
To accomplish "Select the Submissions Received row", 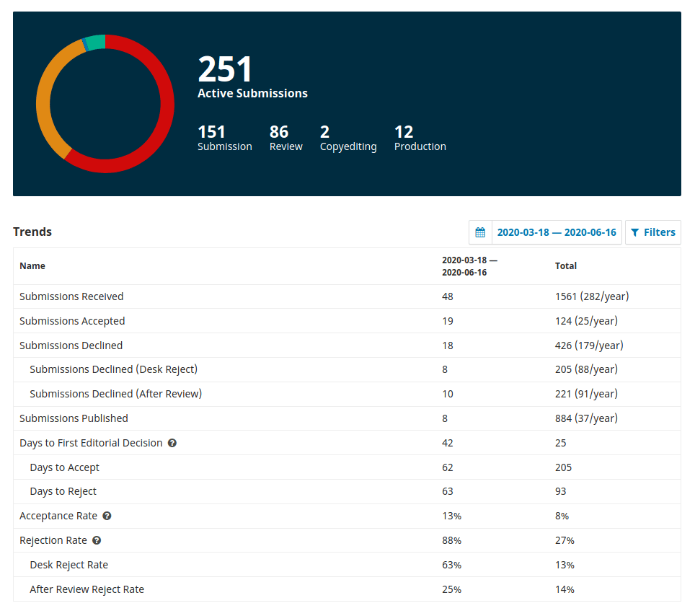I will click(71, 296).
